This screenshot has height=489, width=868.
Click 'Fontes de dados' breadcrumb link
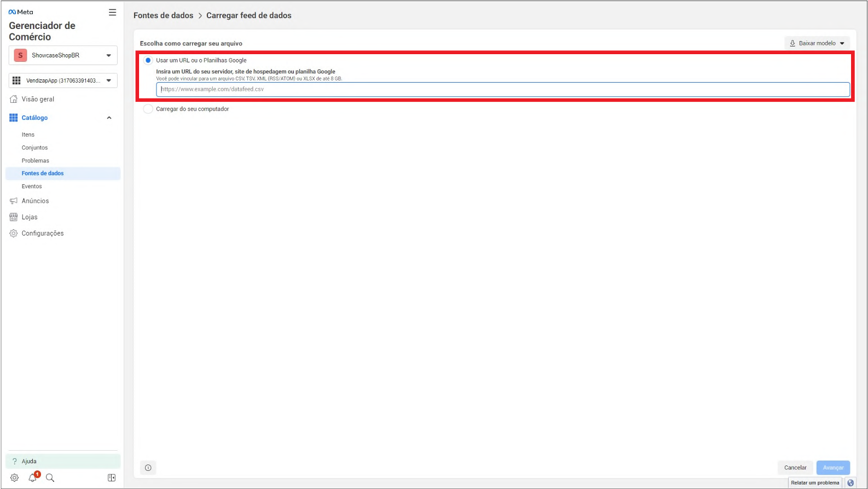coord(163,15)
